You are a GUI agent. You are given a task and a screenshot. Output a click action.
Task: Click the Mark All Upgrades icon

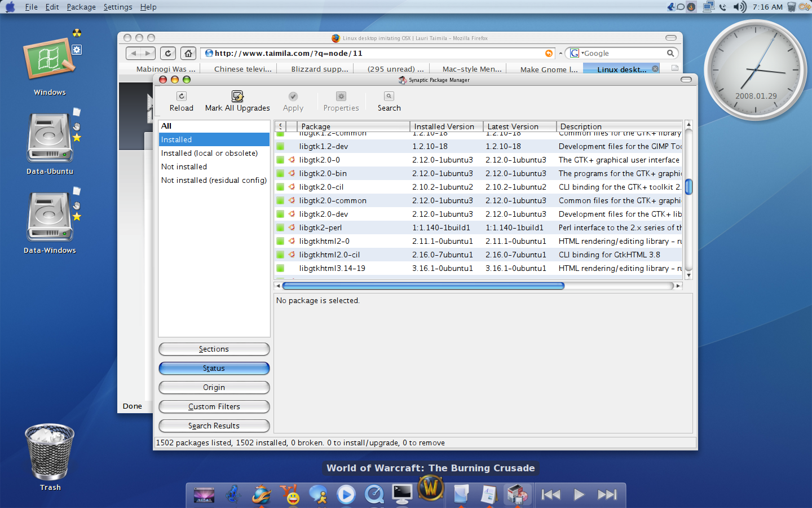tap(237, 97)
